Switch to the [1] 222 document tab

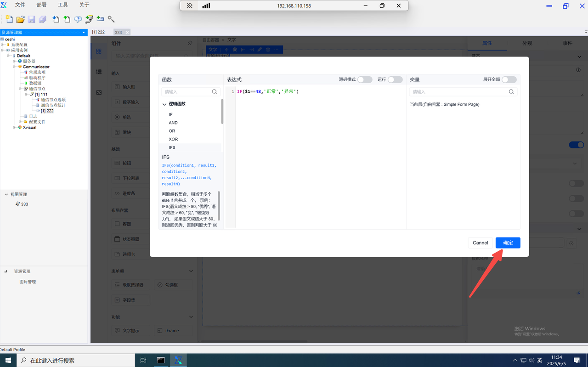pyautogui.click(x=98, y=32)
